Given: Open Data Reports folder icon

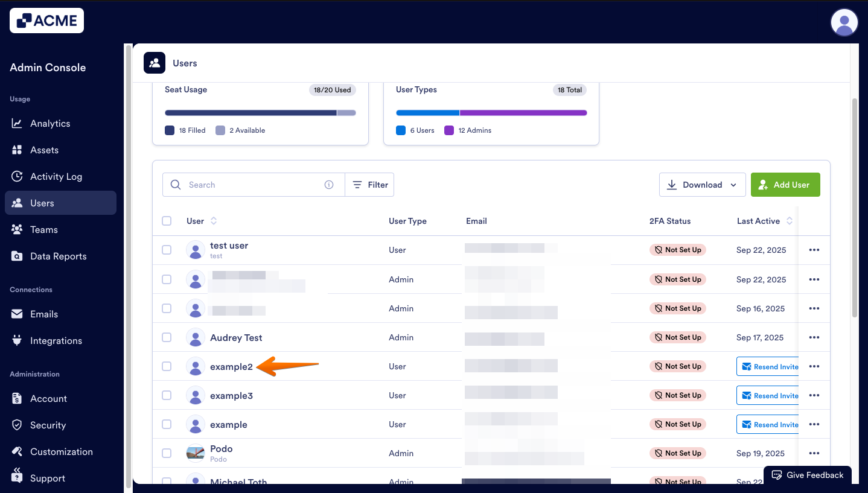Looking at the screenshot, I should tap(17, 256).
